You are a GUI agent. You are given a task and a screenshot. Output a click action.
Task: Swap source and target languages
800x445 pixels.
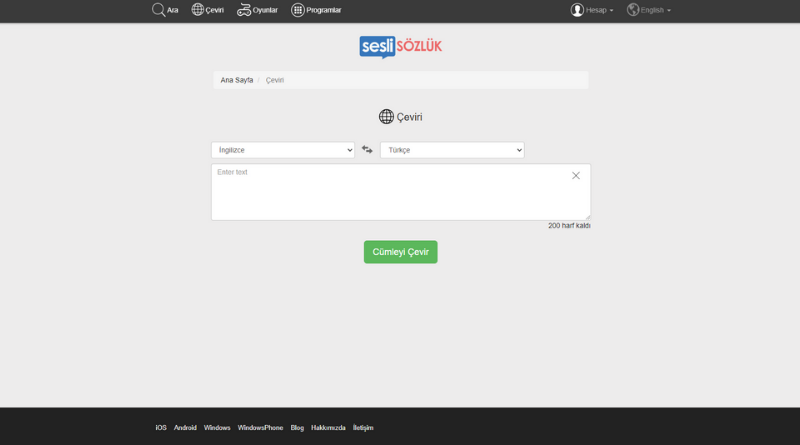pos(367,150)
